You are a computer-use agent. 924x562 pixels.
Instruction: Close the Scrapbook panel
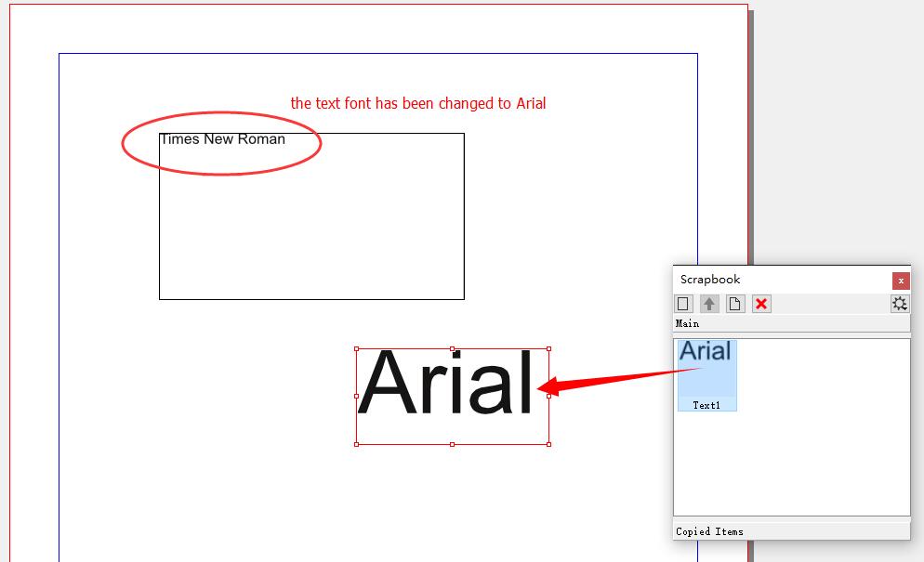pyautogui.click(x=900, y=281)
